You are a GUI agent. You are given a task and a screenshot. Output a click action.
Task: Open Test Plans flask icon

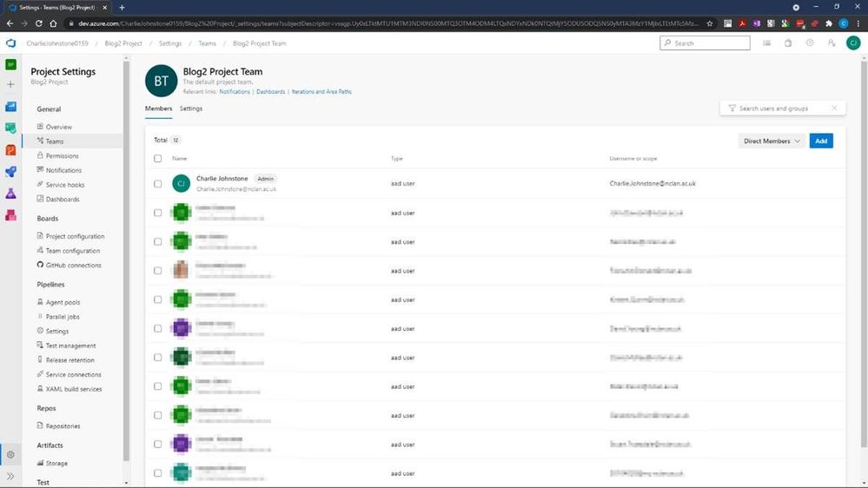tap(10, 194)
